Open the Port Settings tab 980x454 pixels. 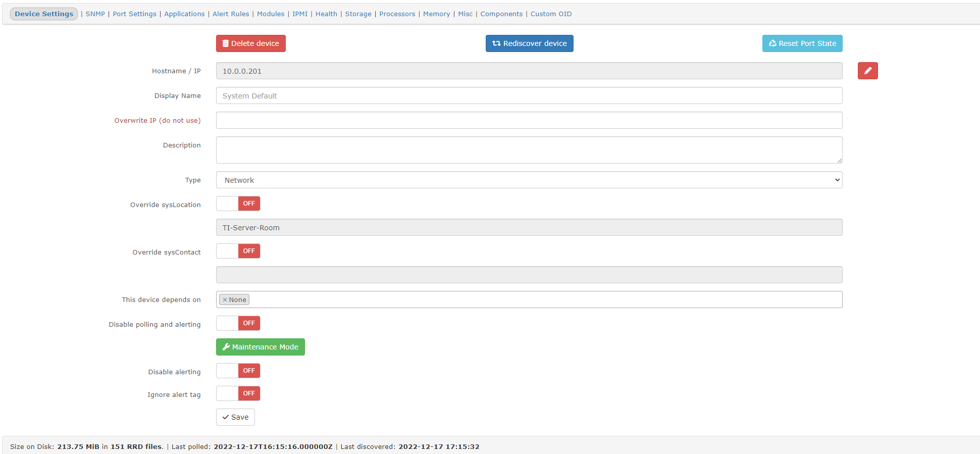coord(135,14)
